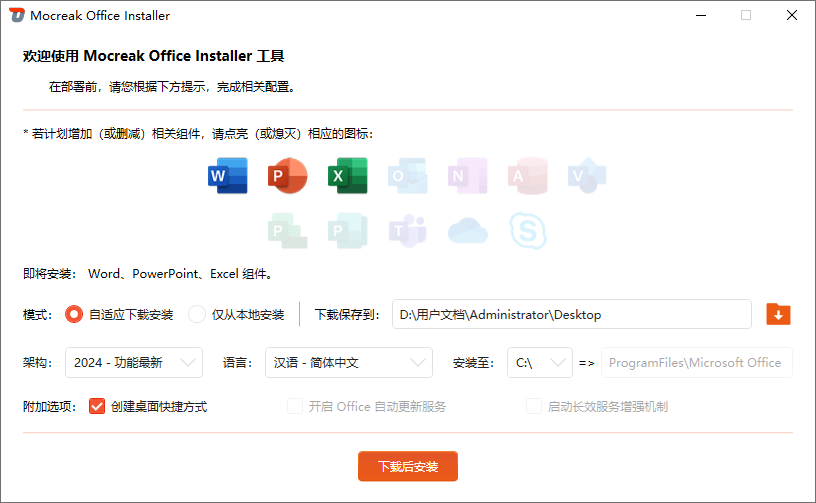Close the Mocreak Office Installer window
Viewport: 816px width, 503px height.
pyautogui.click(x=792, y=15)
